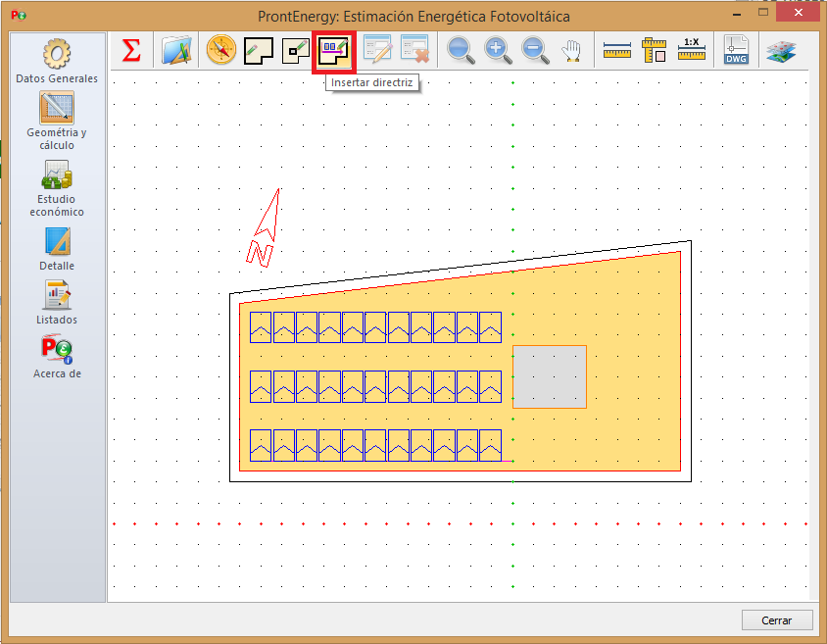Click the ProntEnergy app icon in title bar
The image size is (827, 644).
pos(19,16)
